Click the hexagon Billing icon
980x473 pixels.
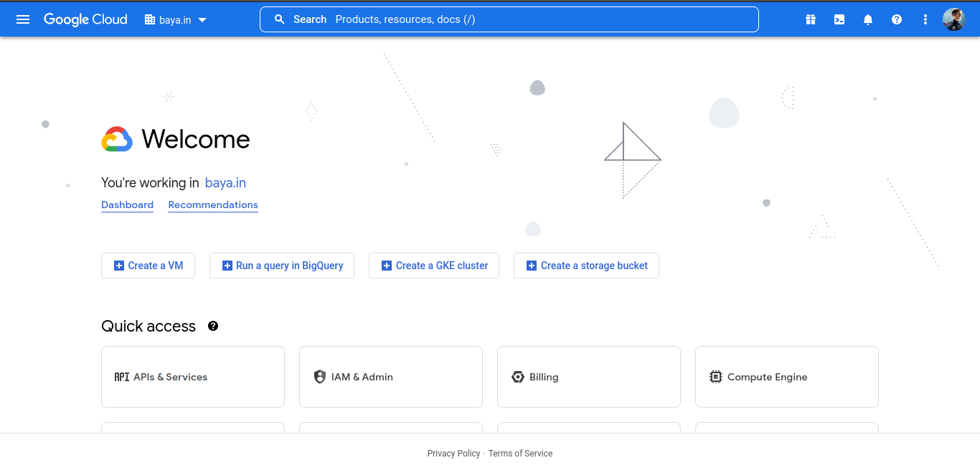(518, 377)
